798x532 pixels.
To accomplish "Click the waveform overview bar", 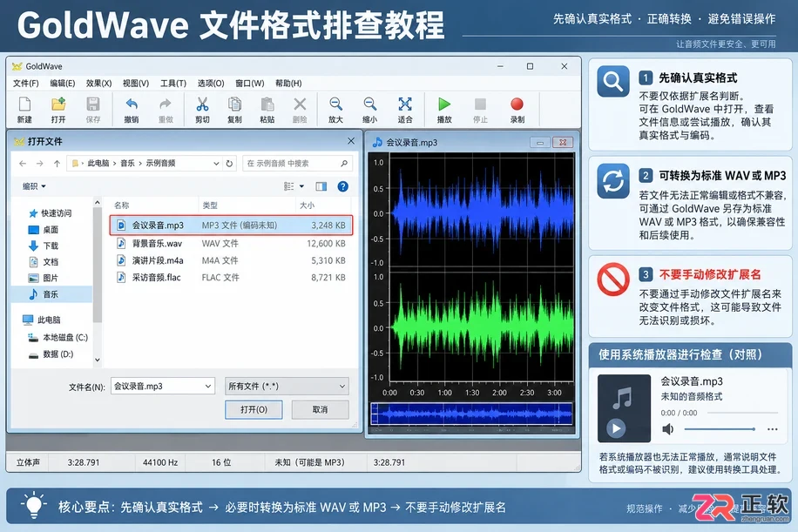I will coord(472,414).
